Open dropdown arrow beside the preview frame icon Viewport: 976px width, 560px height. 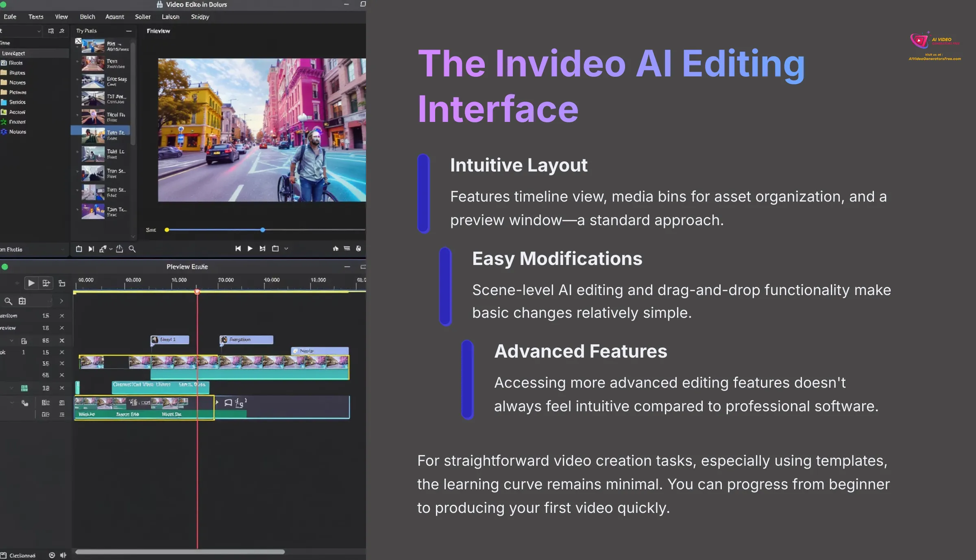pyautogui.click(x=286, y=249)
